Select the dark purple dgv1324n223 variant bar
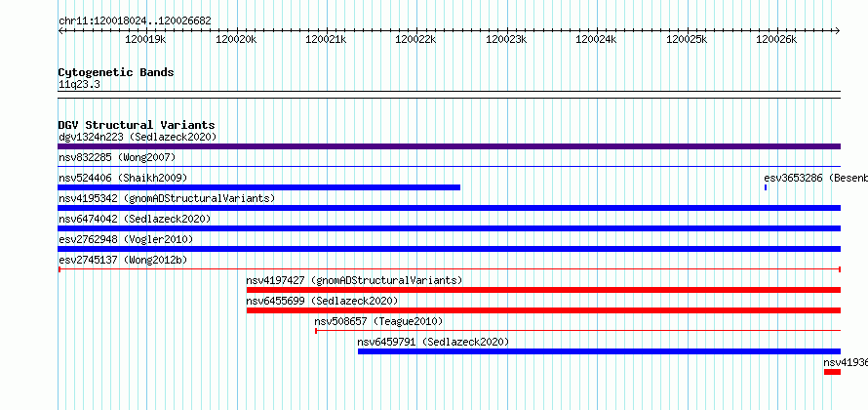The image size is (868, 410). tap(449, 146)
